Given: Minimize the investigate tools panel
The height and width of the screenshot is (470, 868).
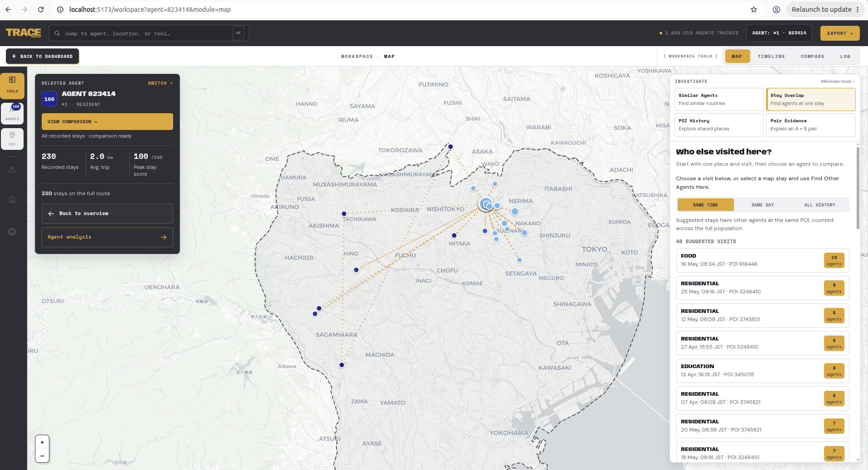Looking at the screenshot, I should coord(838,82).
